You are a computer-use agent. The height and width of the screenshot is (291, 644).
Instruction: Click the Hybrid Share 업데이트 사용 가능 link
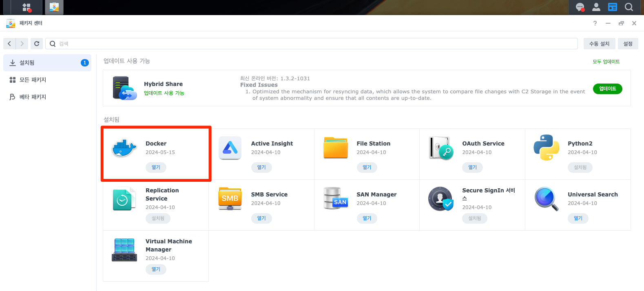click(x=164, y=93)
